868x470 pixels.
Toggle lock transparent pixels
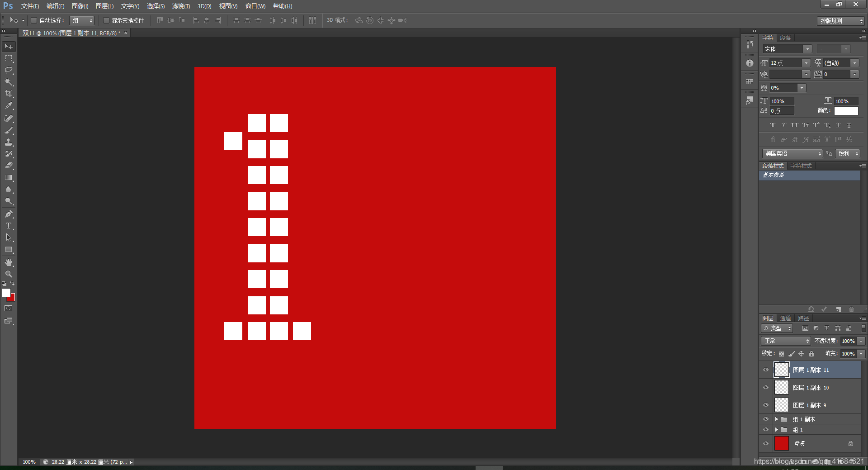click(x=781, y=354)
